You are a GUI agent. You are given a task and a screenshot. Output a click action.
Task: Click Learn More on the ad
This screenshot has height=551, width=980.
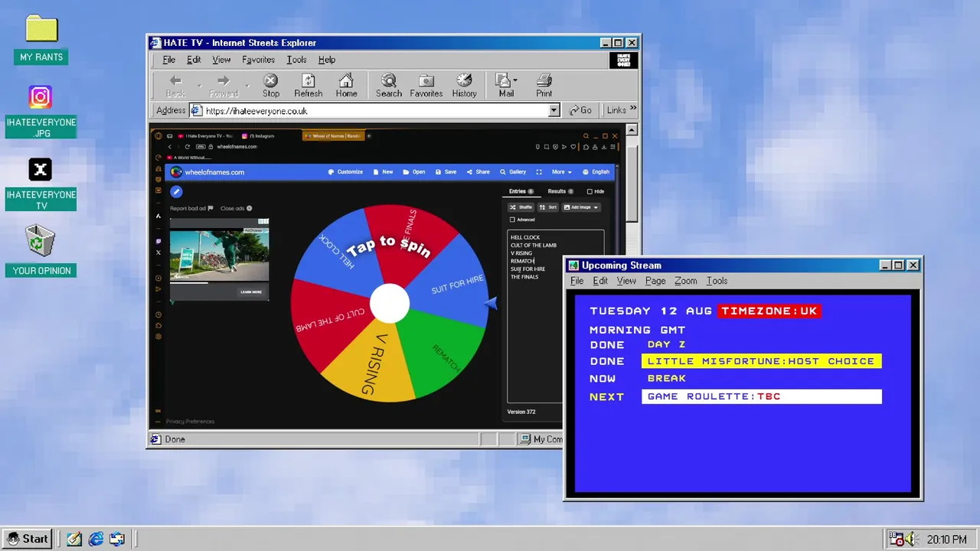coord(251,292)
